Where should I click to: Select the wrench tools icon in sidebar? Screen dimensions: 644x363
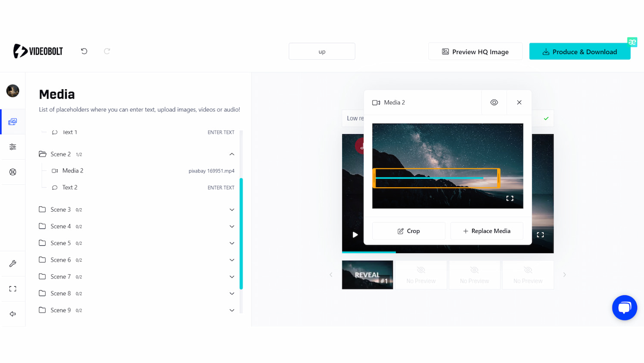[13, 263]
